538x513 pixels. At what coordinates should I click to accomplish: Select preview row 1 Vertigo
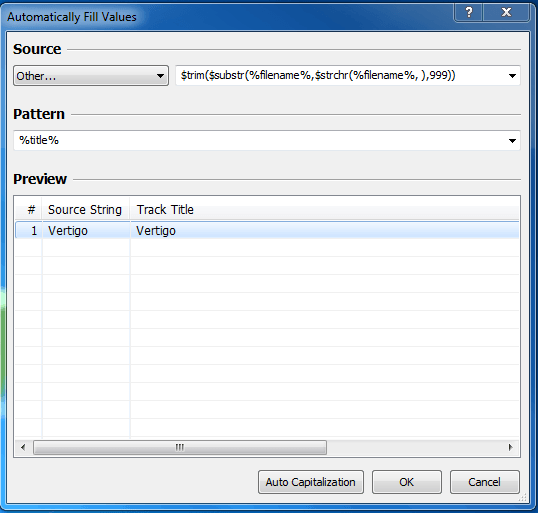tap(267, 230)
